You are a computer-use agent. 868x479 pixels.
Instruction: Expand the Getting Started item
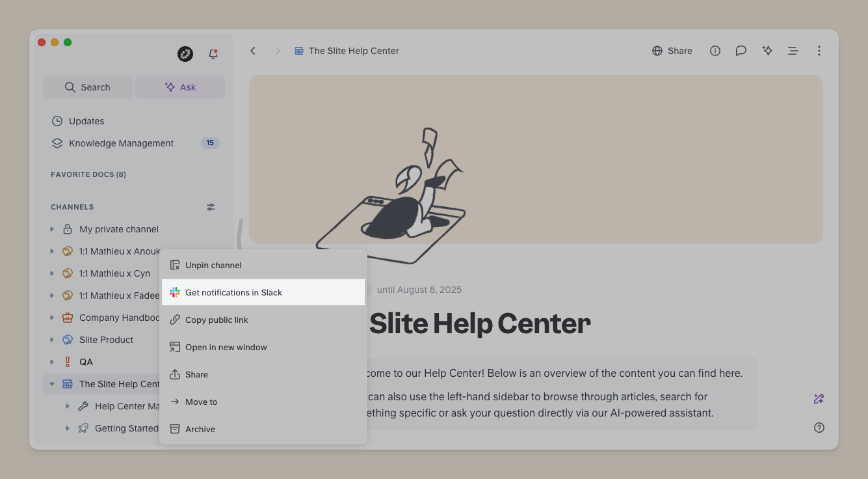[x=68, y=428]
